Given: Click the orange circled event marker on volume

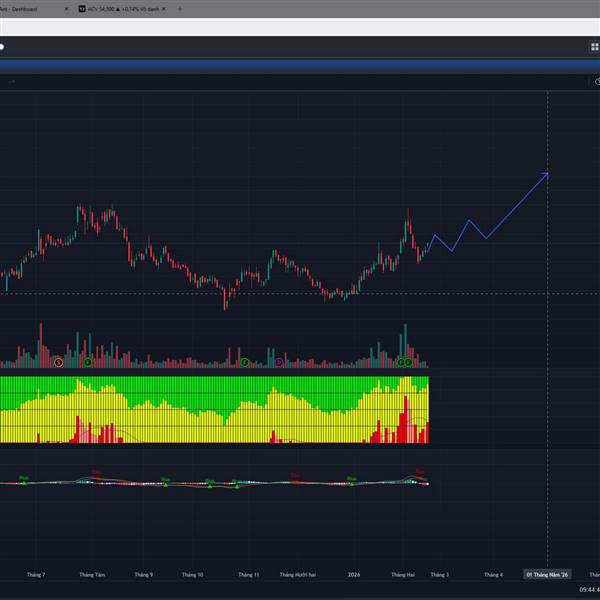Looking at the screenshot, I should coord(58,362).
